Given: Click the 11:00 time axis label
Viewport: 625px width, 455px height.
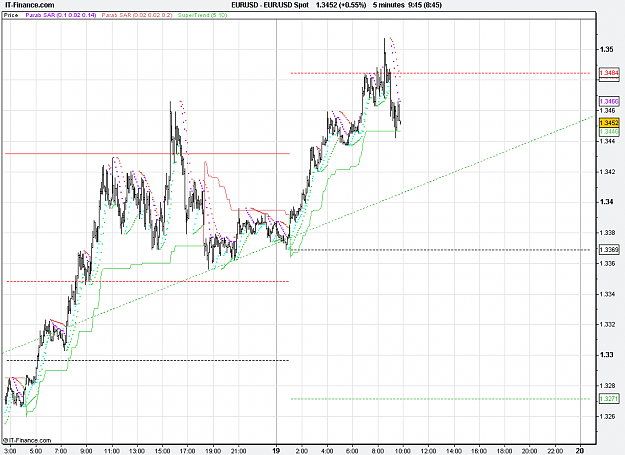Looking at the screenshot, I should pyautogui.click(x=112, y=451).
